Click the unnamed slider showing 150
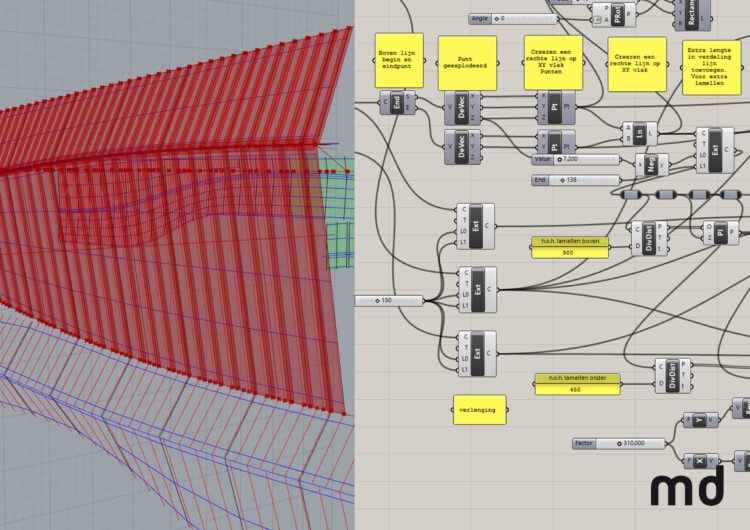This screenshot has width=750, height=530. pos(390,300)
